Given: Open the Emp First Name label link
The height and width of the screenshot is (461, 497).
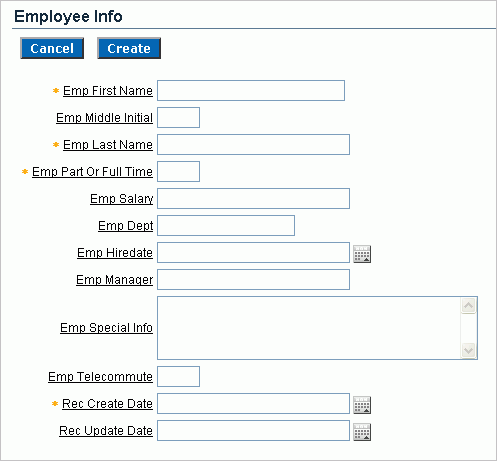Looking at the screenshot, I should pyautogui.click(x=108, y=91).
